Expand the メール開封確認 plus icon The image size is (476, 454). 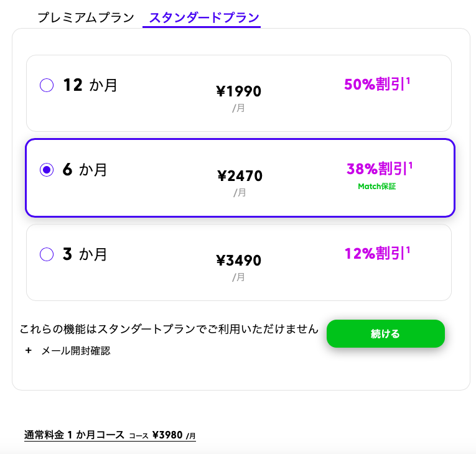pyautogui.click(x=29, y=351)
